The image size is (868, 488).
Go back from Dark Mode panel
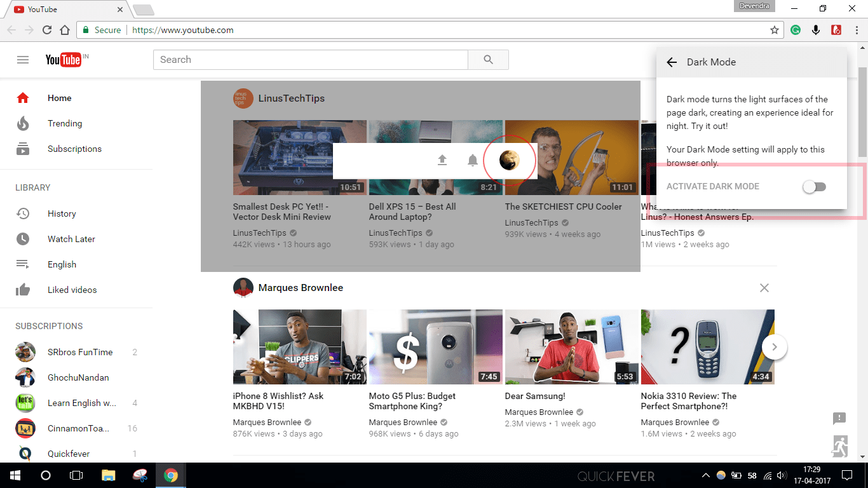672,62
